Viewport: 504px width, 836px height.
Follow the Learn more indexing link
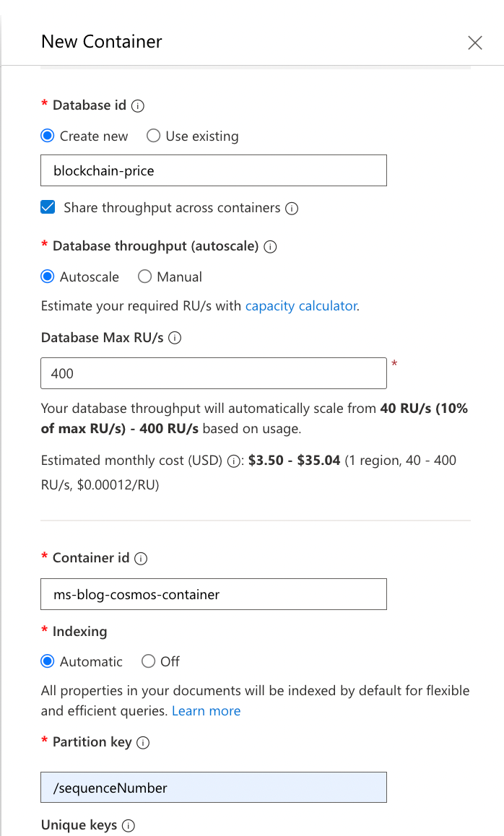[206, 710]
